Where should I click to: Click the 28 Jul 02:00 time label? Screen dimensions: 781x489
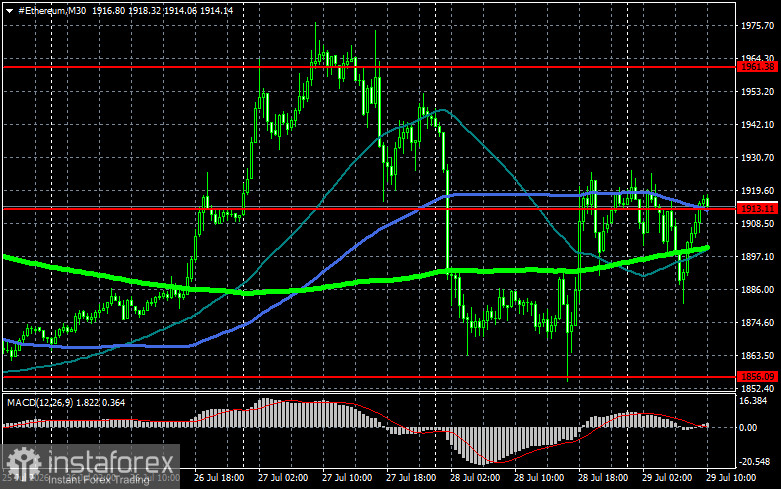pos(475,478)
